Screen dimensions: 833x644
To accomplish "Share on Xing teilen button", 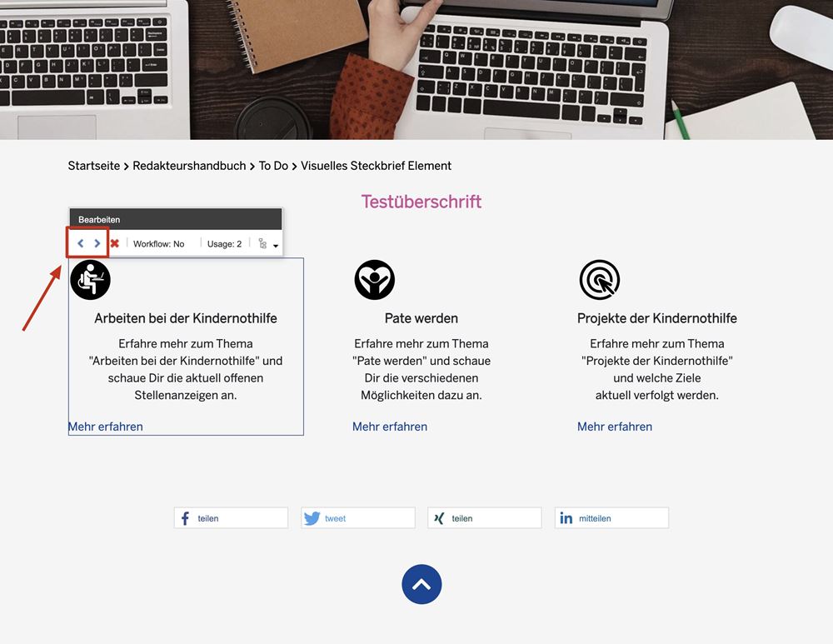I will [485, 518].
